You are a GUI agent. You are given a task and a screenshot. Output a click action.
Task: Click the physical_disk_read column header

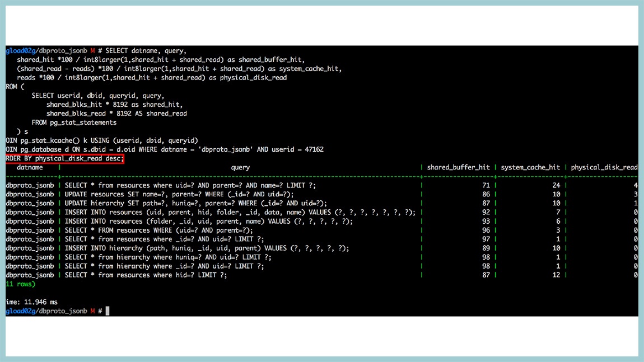point(604,167)
